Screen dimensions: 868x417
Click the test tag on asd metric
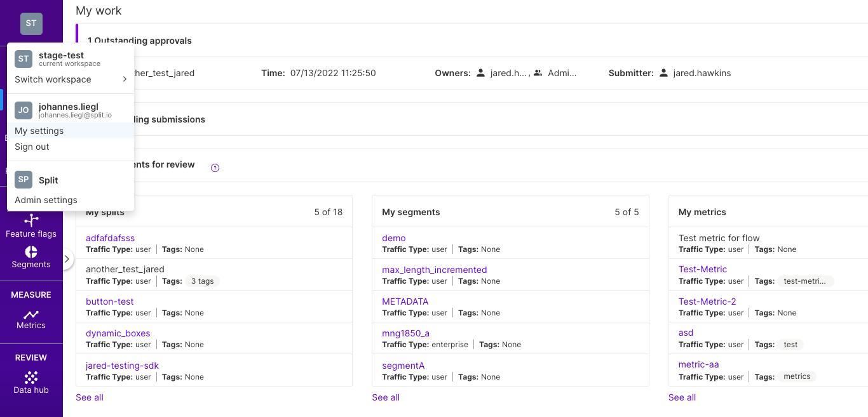pos(791,345)
